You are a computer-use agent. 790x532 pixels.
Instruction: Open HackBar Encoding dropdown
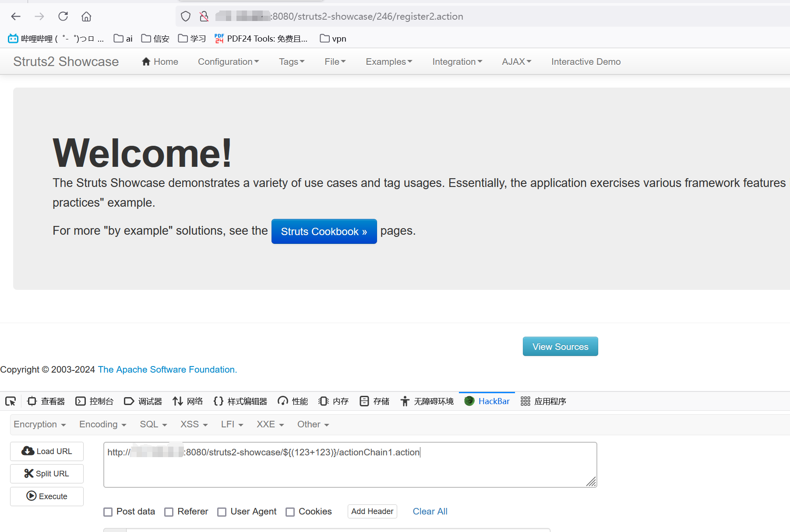[103, 424]
